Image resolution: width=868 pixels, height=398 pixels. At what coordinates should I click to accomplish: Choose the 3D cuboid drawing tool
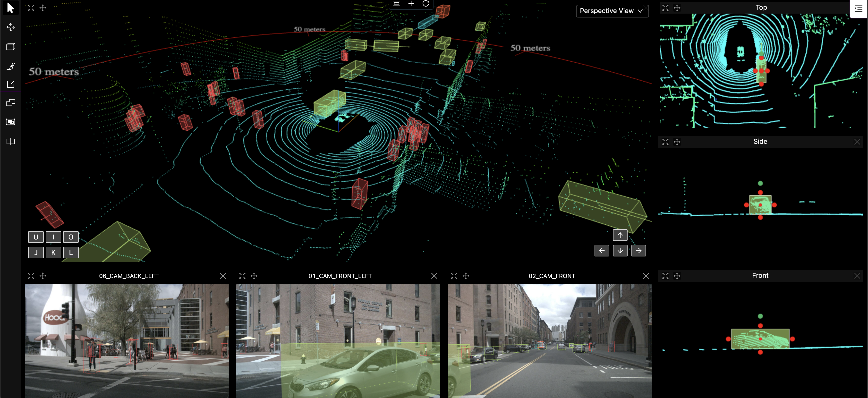[x=10, y=47]
